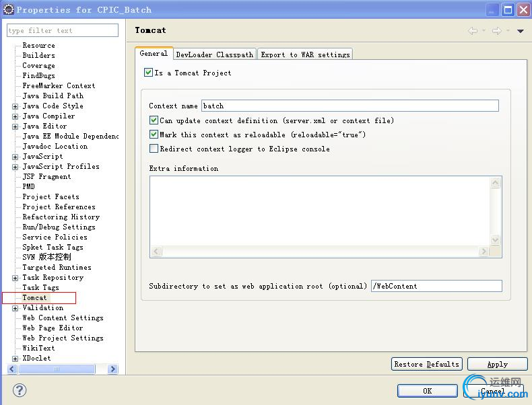Click the type filter text field

[x=63, y=30]
